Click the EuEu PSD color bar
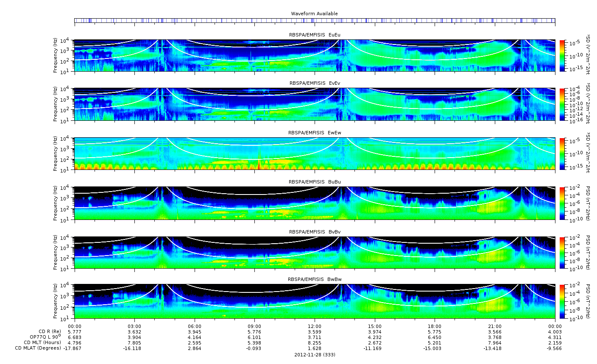This screenshot has width=597, height=364. [562, 56]
